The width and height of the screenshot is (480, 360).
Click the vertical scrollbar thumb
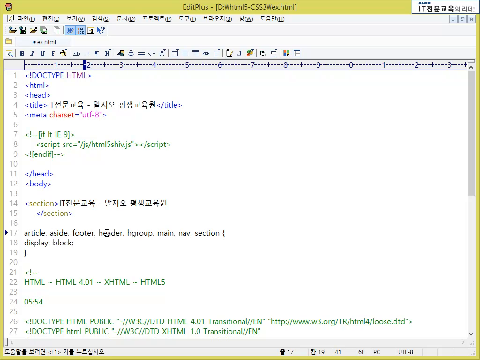pos(471,133)
